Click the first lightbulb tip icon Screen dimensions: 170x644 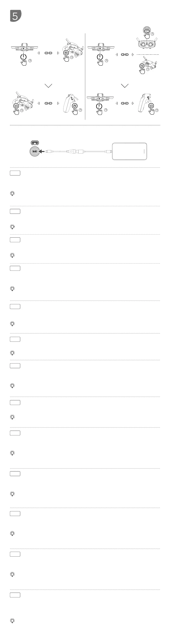coord(12,193)
